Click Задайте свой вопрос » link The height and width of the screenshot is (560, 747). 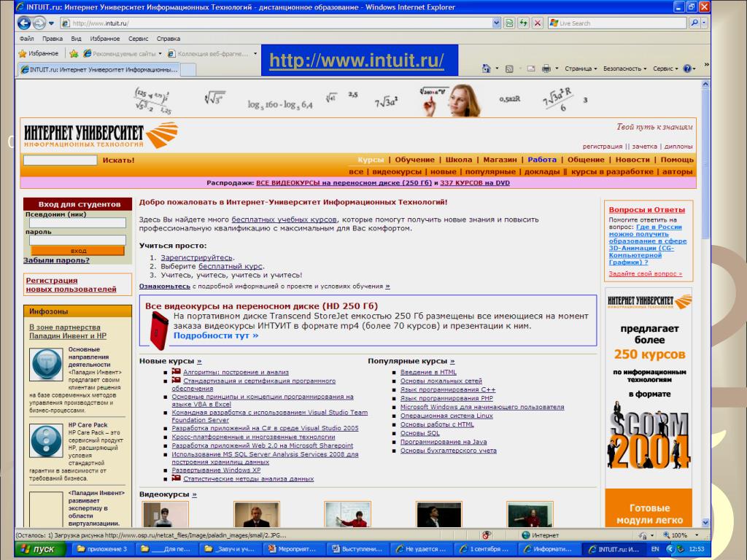(x=645, y=274)
